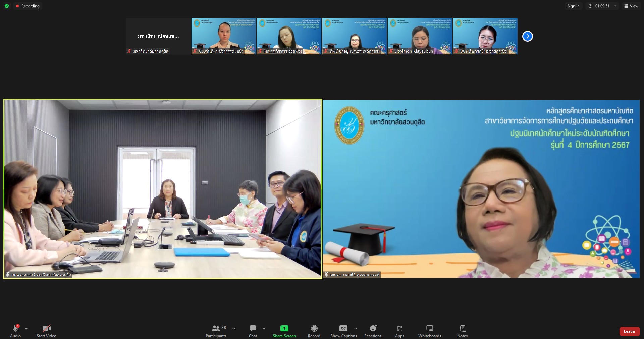
Task: Open the Chat panel
Action: click(253, 331)
